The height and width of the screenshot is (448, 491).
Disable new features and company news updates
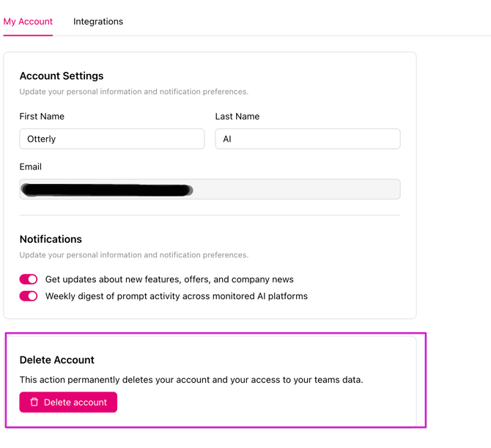coord(29,279)
